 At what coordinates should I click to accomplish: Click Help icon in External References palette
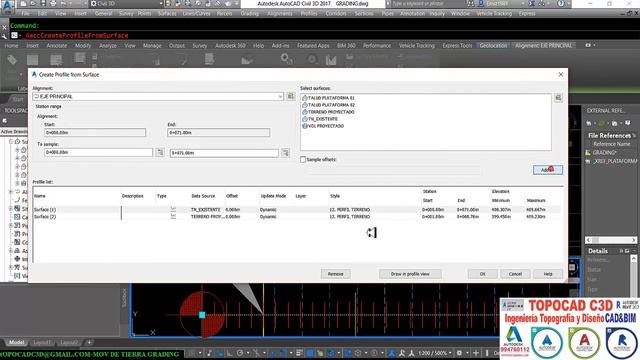628,123
